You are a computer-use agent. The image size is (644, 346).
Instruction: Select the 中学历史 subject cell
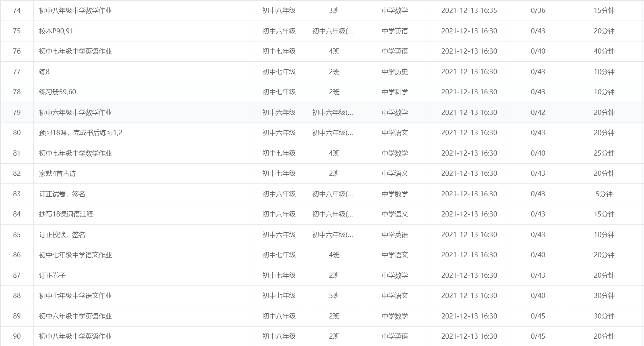point(395,72)
